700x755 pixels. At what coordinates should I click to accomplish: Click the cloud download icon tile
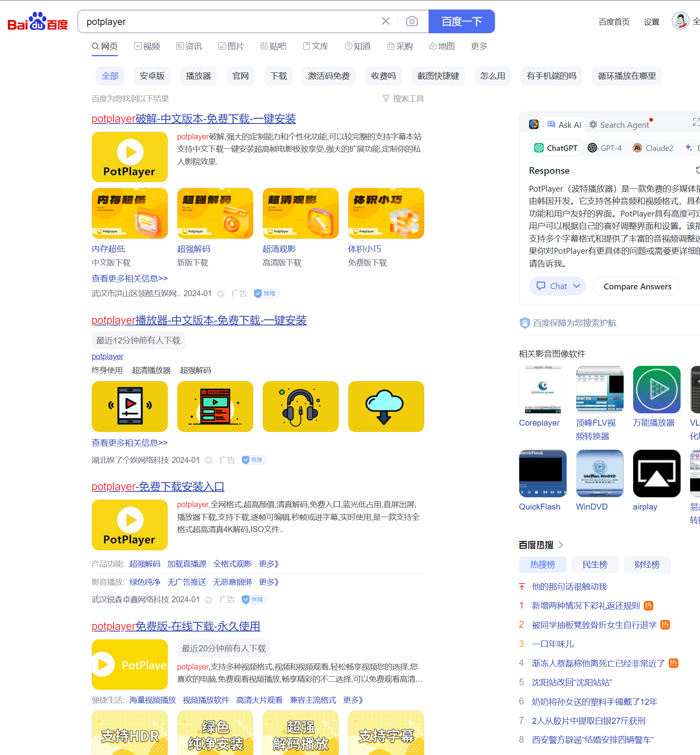[386, 407]
